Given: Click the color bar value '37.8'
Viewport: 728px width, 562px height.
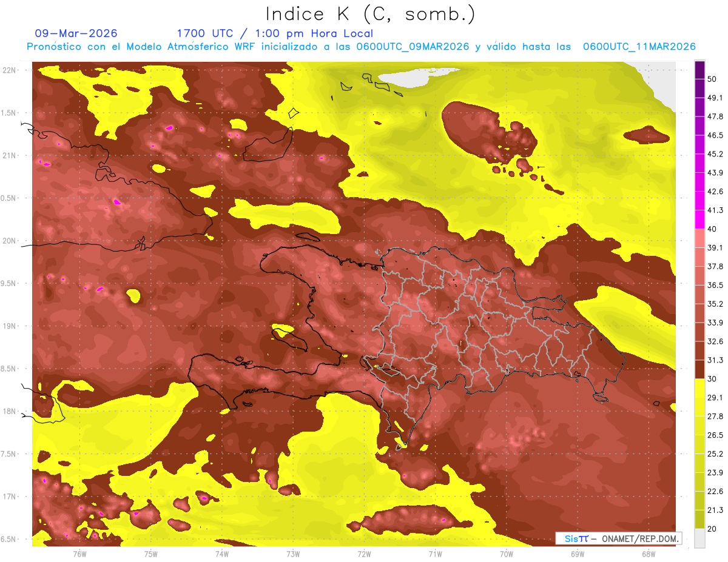Looking at the screenshot, I should coord(715,267).
